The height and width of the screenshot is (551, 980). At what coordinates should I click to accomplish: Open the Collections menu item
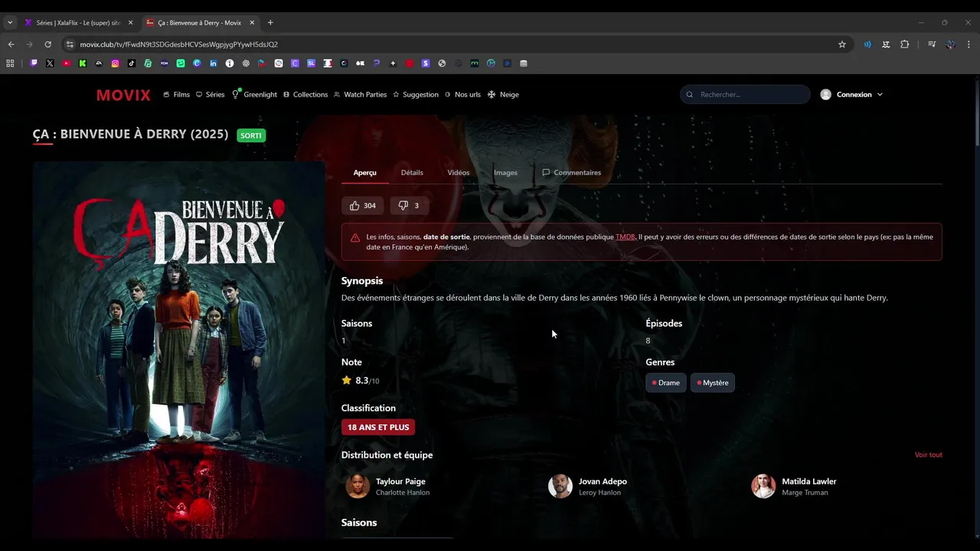tap(305, 95)
